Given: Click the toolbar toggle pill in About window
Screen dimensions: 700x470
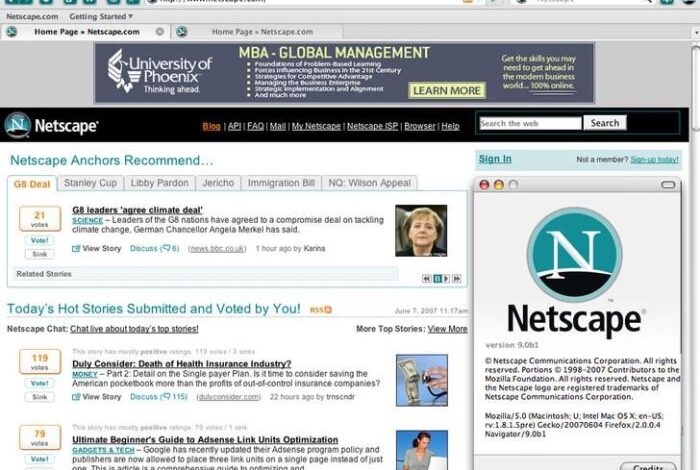Looking at the screenshot, I should 668,185.
